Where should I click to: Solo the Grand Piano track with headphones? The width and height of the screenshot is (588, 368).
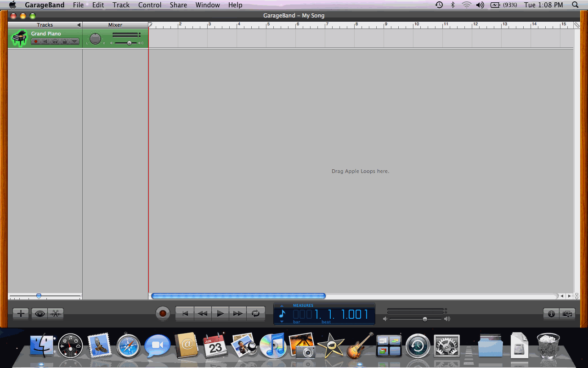(55, 41)
